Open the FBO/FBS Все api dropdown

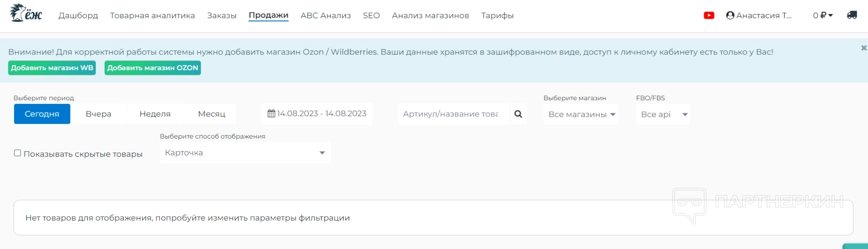point(663,115)
